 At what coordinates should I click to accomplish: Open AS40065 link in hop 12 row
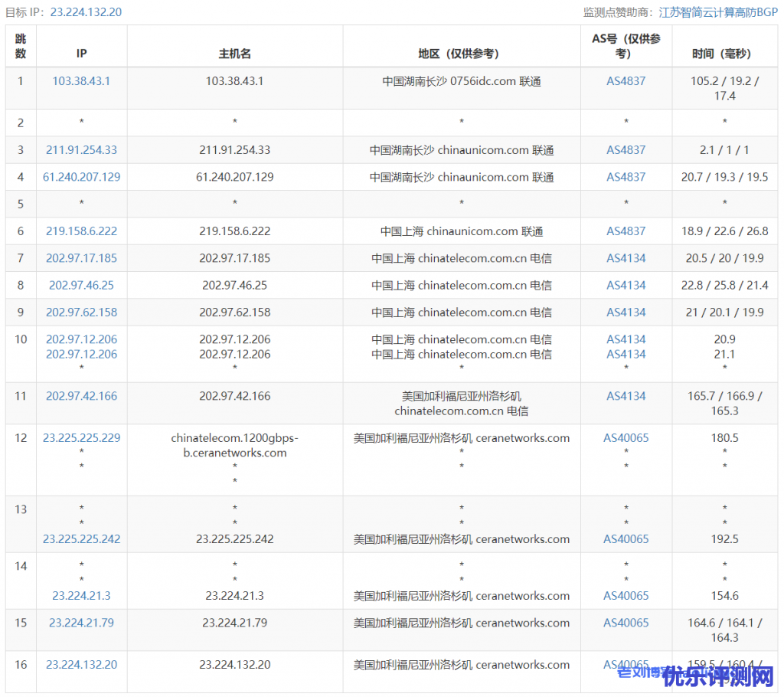[x=626, y=438]
